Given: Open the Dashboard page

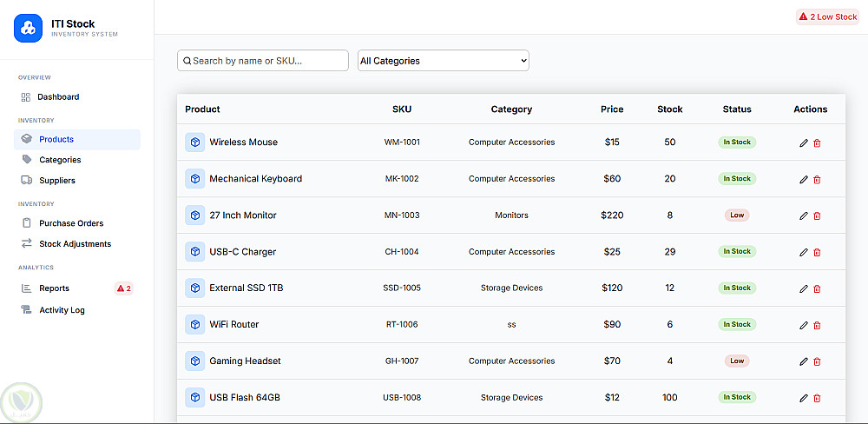Looking at the screenshot, I should click(58, 97).
